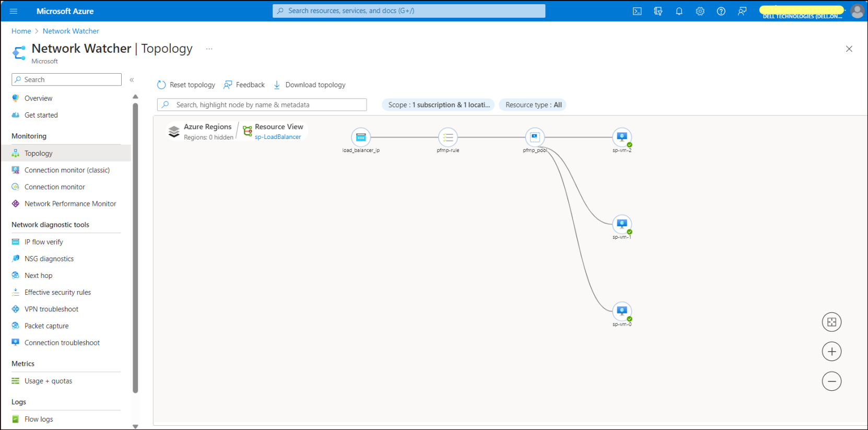The height and width of the screenshot is (430, 868).
Task: Click the Feedback toolbar button
Action: (x=244, y=85)
